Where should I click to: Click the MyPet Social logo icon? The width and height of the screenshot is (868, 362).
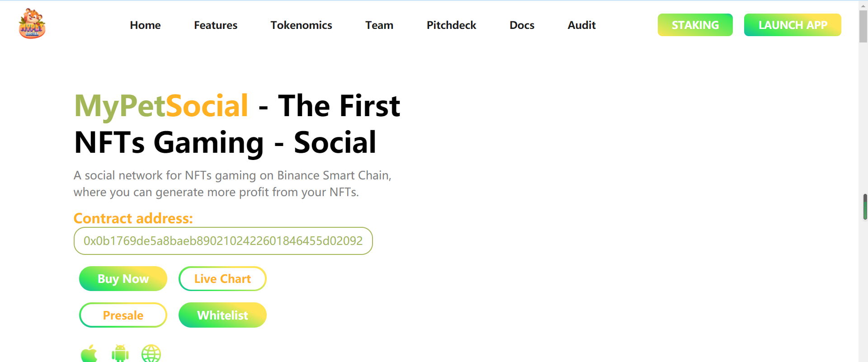click(x=32, y=24)
